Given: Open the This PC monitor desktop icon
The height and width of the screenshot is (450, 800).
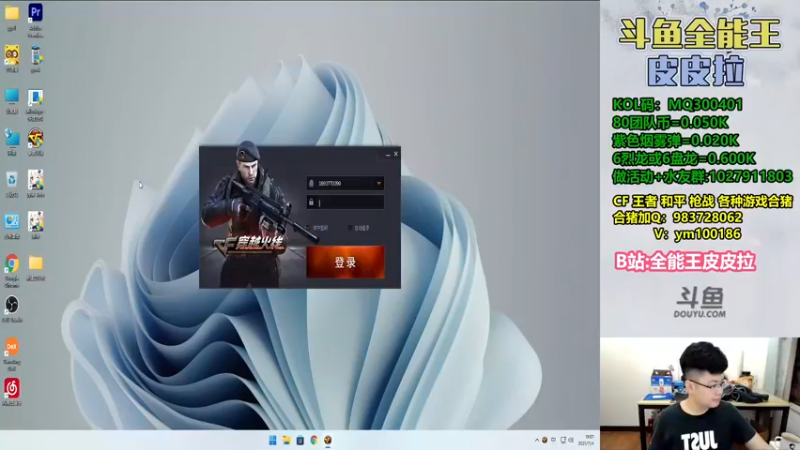Looking at the screenshot, I should 12,96.
